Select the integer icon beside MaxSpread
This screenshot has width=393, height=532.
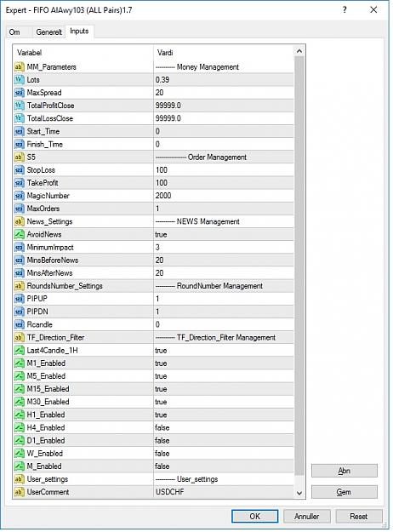(x=19, y=93)
